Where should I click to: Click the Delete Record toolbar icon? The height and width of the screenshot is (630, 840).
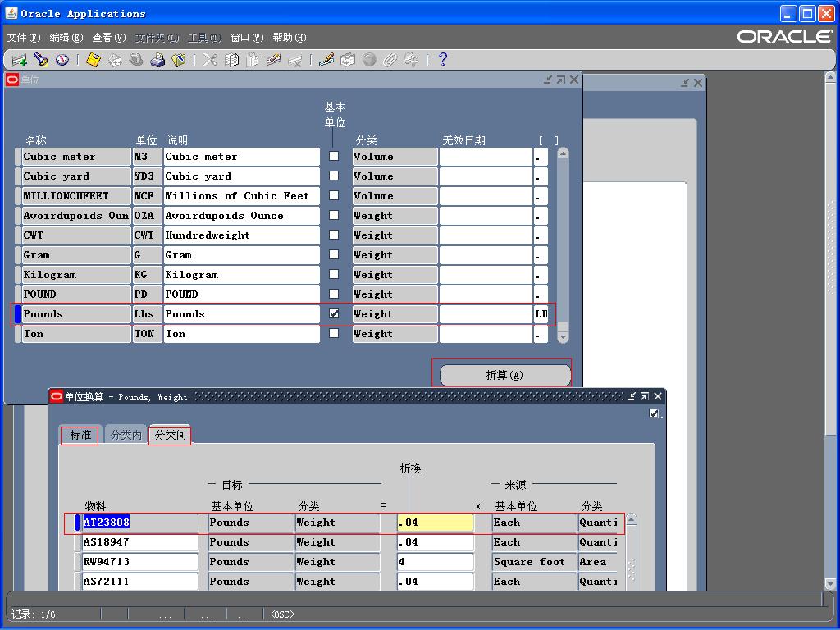coord(295,60)
